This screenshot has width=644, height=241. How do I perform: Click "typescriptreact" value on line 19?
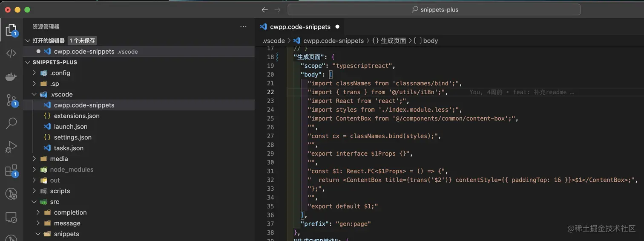point(362,66)
